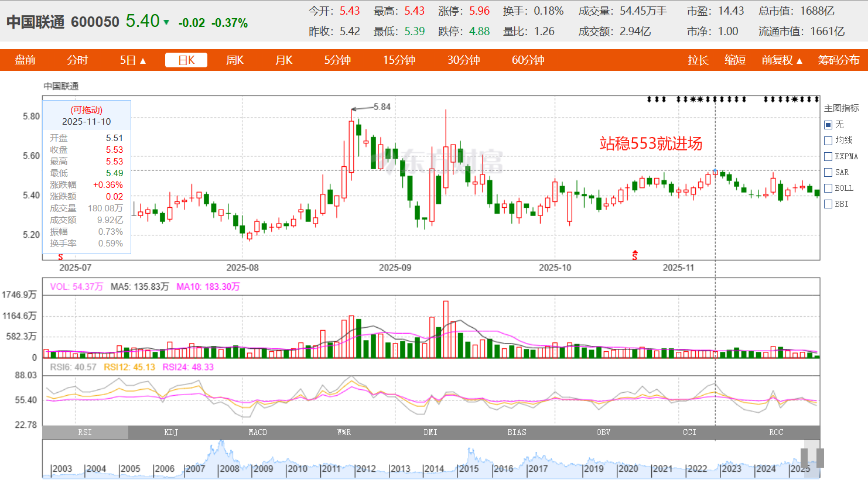The image size is (868, 490).
Task: Select the MACD indicator tab
Action: coord(258,432)
